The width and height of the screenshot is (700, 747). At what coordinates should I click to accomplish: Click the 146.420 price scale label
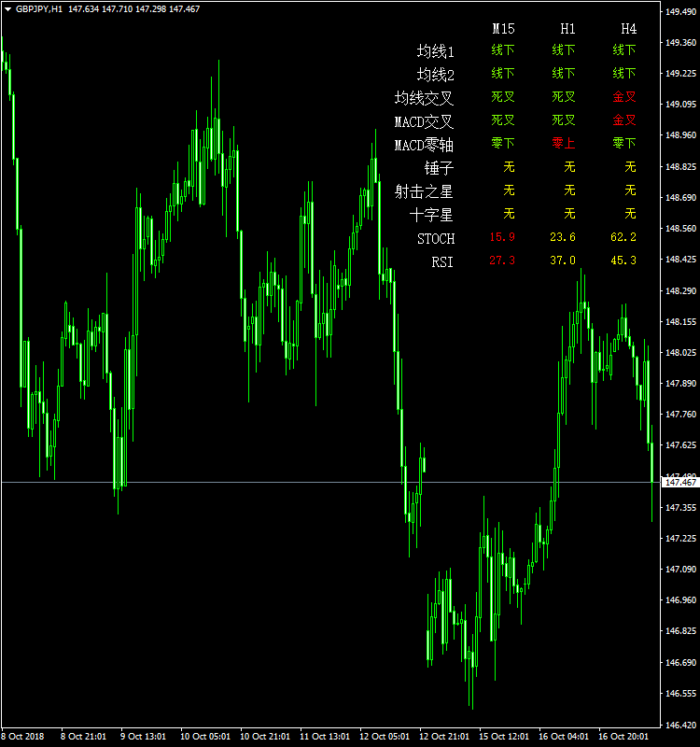click(x=680, y=726)
